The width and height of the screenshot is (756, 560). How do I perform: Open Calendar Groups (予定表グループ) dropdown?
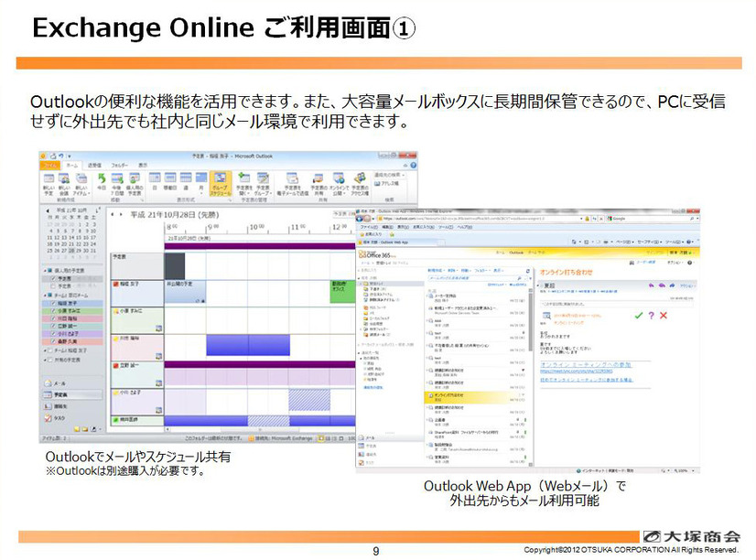[264, 185]
